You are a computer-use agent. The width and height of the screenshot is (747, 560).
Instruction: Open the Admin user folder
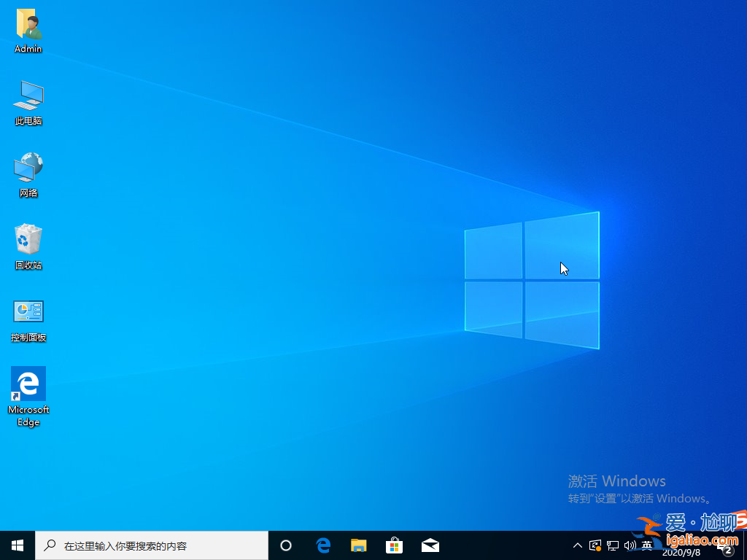[x=28, y=23]
